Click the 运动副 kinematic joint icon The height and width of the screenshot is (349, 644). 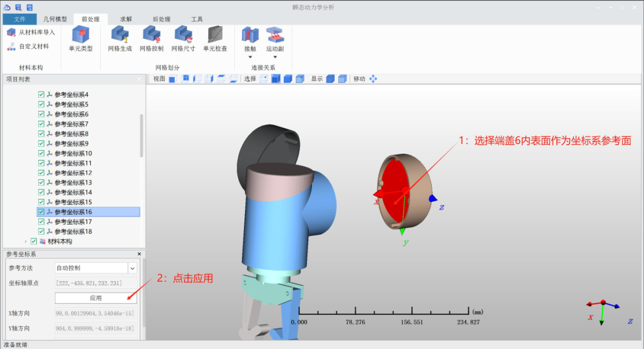pyautogui.click(x=275, y=35)
